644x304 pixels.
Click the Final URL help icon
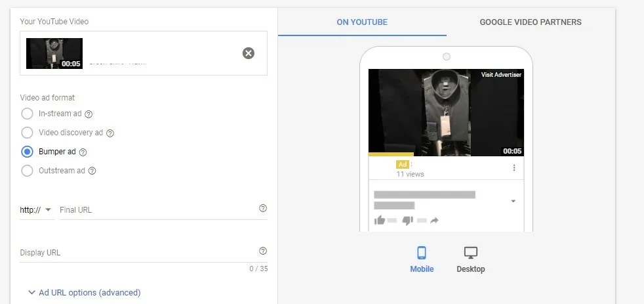point(263,208)
